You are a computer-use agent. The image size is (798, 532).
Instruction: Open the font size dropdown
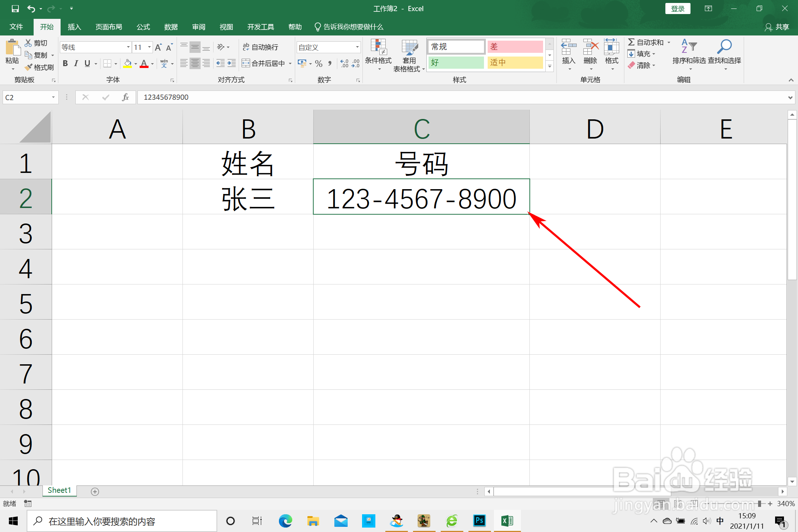tap(149, 47)
